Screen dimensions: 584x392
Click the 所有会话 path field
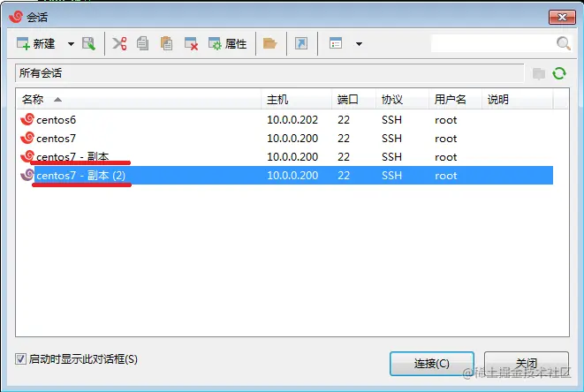click(x=269, y=73)
